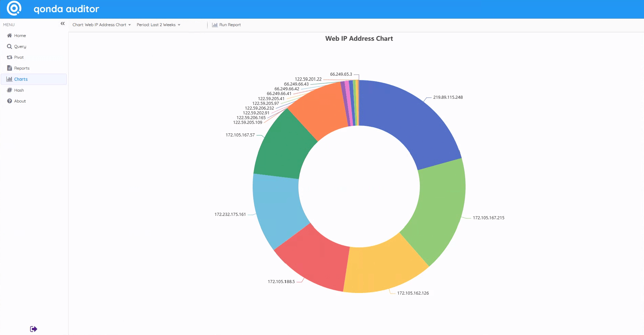644x335 pixels.
Task: Select the Query magnifier icon
Action: click(x=9, y=46)
